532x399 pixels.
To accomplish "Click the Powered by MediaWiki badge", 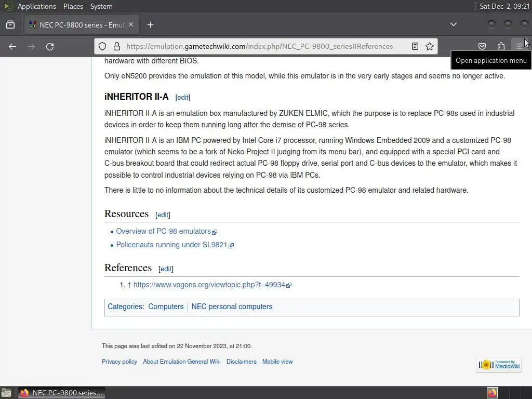I will click(x=498, y=365).
